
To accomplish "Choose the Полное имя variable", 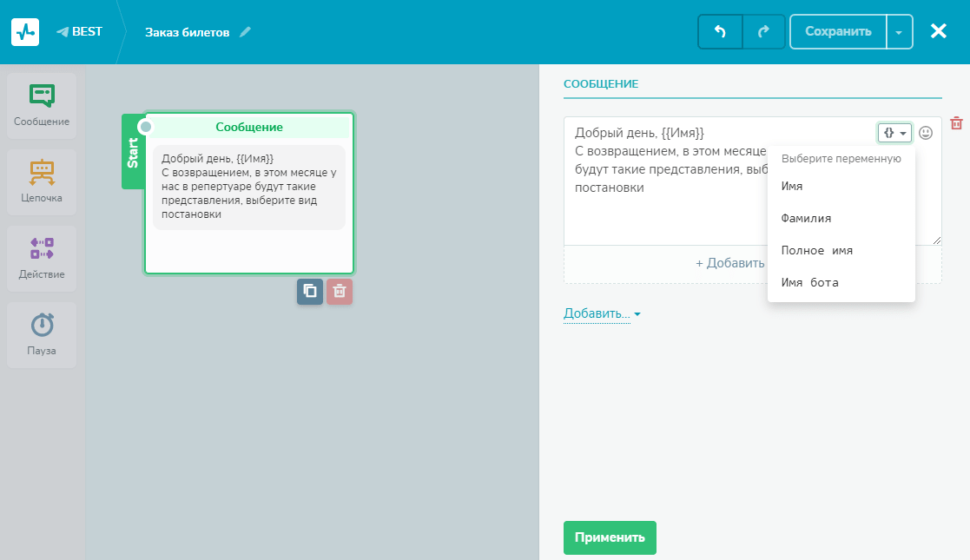I will 841,251.
